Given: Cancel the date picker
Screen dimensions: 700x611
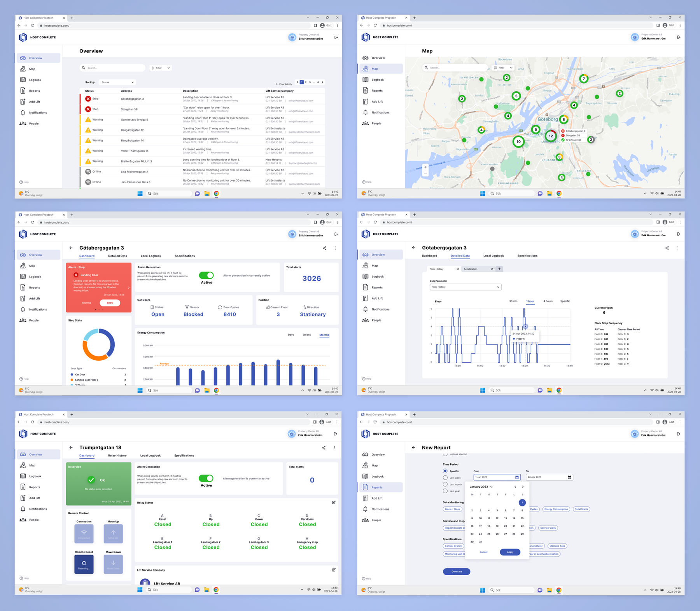Looking at the screenshot, I should [483, 552].
